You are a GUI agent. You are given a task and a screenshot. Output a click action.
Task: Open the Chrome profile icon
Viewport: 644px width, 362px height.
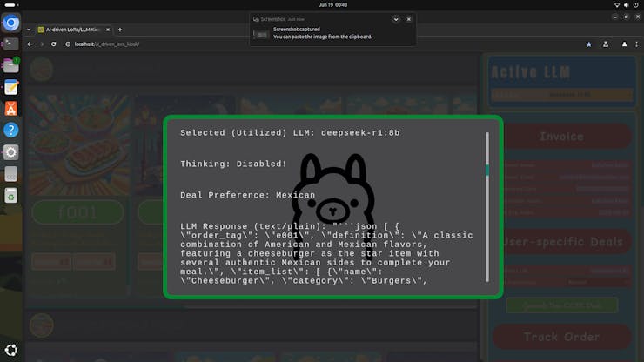point(624,44)
